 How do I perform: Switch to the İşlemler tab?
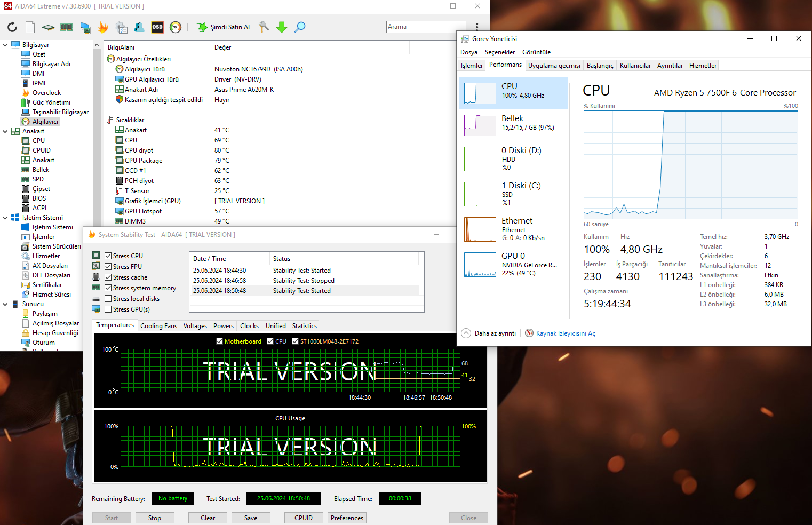coord(472,66)
